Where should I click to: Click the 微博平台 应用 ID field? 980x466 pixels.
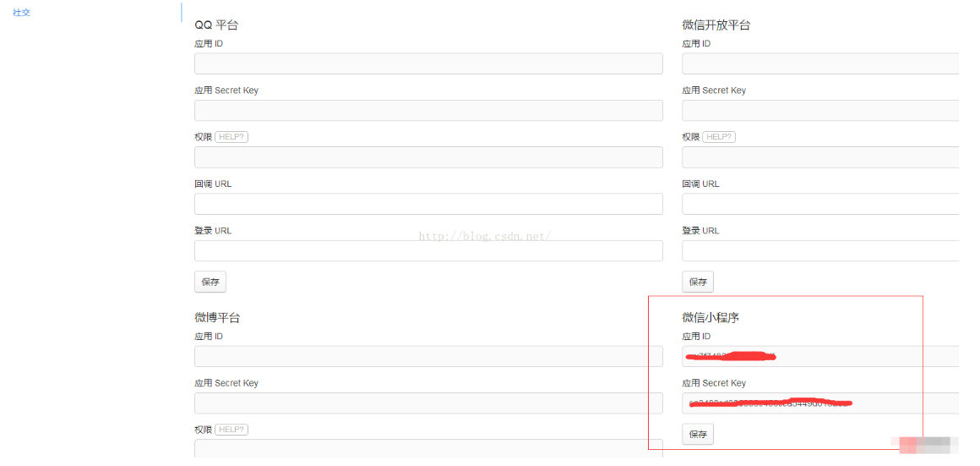click(429, 357)
